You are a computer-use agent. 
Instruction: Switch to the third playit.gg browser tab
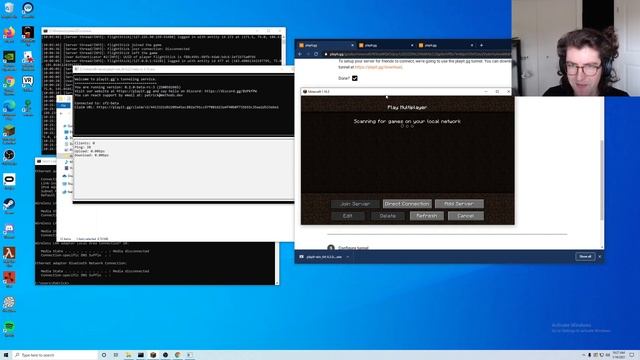446,45
